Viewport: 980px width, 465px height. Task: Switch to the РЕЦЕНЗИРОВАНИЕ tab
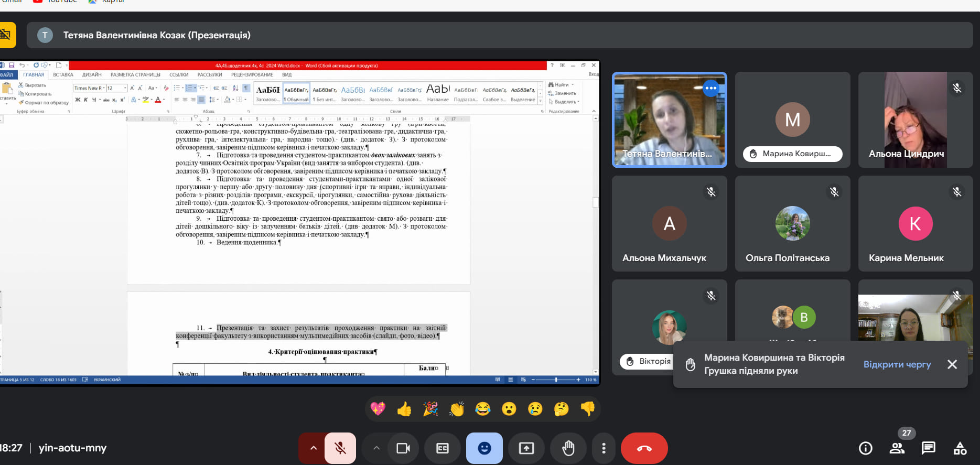(252, 74)
